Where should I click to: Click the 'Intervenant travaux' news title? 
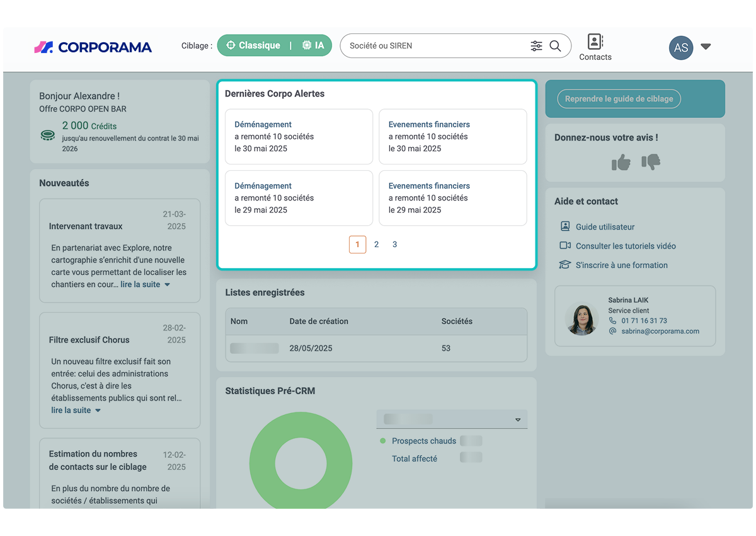(86, 226)
